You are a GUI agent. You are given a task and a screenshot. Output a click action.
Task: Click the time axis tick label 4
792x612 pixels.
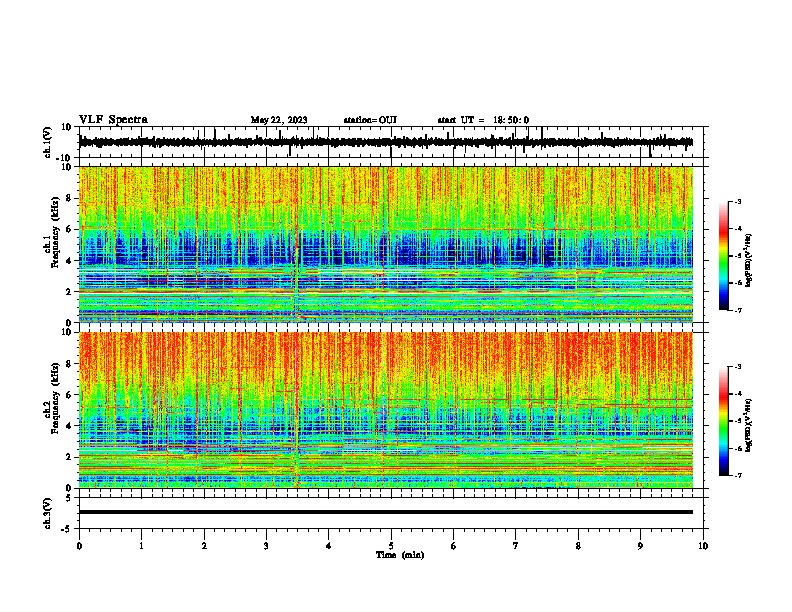(x=329, y=546)
